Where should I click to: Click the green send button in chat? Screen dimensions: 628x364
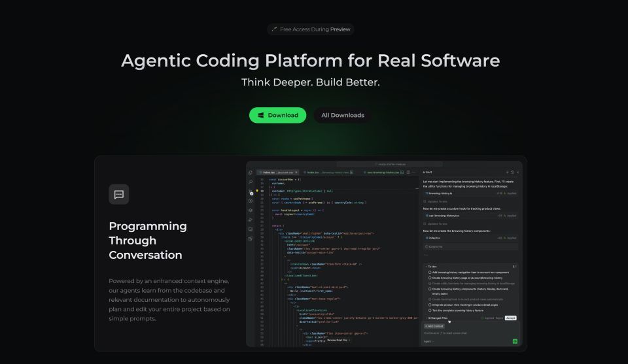[515, 341]
